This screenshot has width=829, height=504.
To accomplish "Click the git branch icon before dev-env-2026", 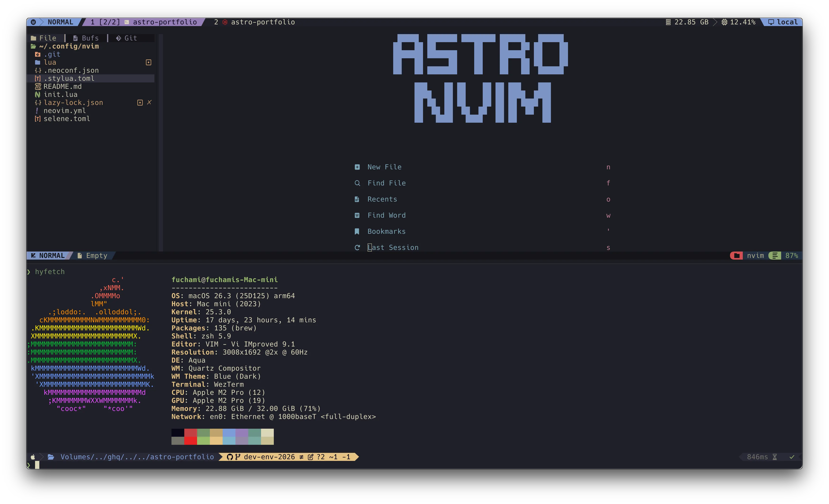I will pyautogui.click(x=238, y=457).
